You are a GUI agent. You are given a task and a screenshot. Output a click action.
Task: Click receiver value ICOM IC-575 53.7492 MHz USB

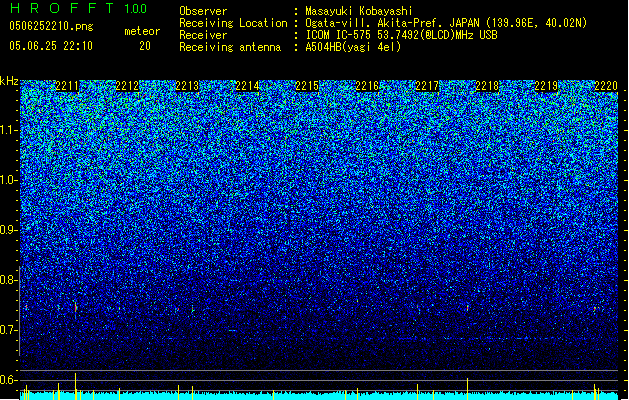[401, 35]
